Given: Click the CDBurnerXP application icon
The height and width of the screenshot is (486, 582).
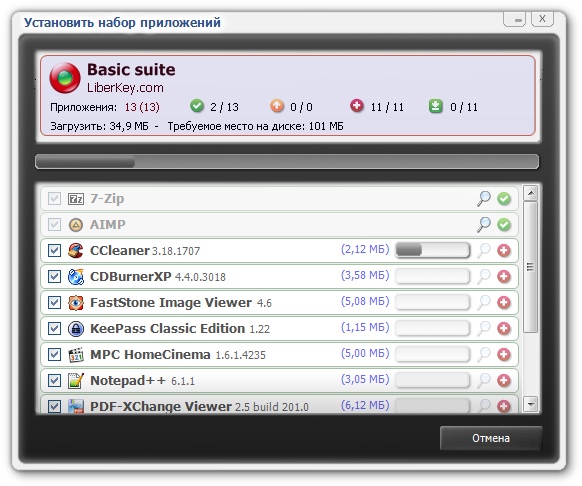Looking at the screenshot, I should click(x=76, y=277).
